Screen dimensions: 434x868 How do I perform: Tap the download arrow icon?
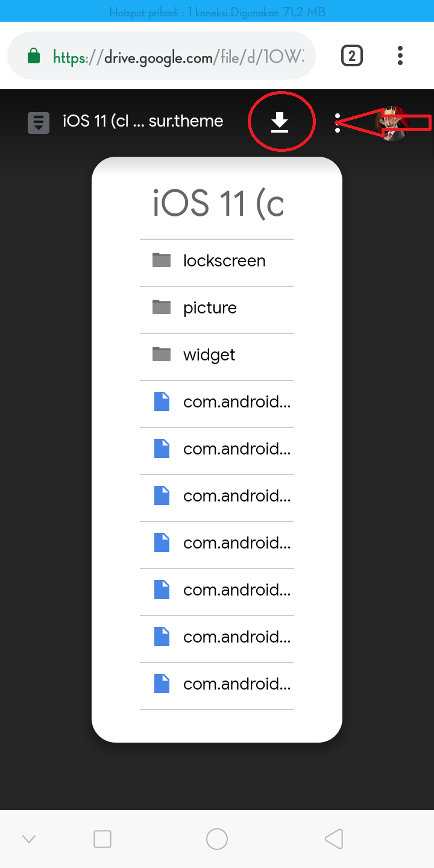tap(280, 122)
